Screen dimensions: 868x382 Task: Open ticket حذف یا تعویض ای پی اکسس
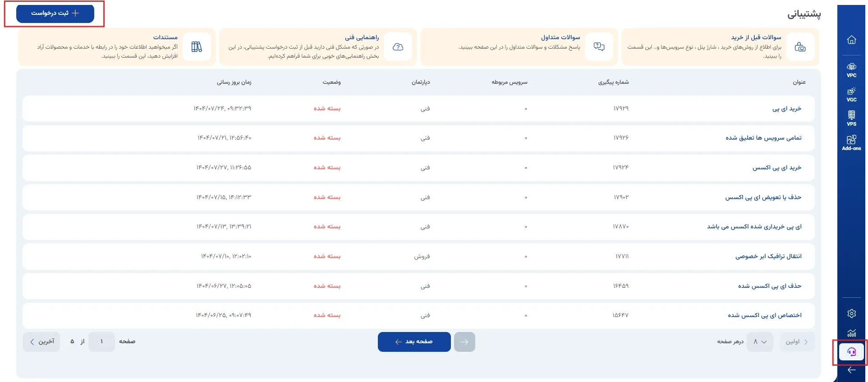pyautogui.click(x=763, y=197)
